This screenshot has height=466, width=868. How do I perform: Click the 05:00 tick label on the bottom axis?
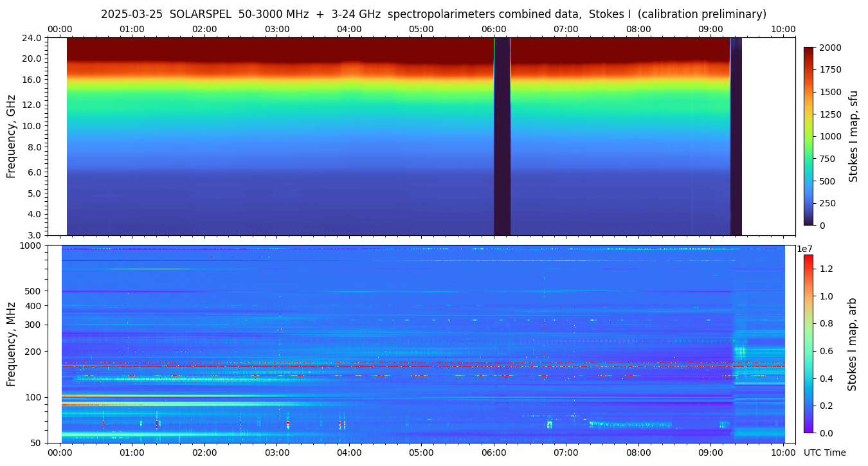(421, 453)
